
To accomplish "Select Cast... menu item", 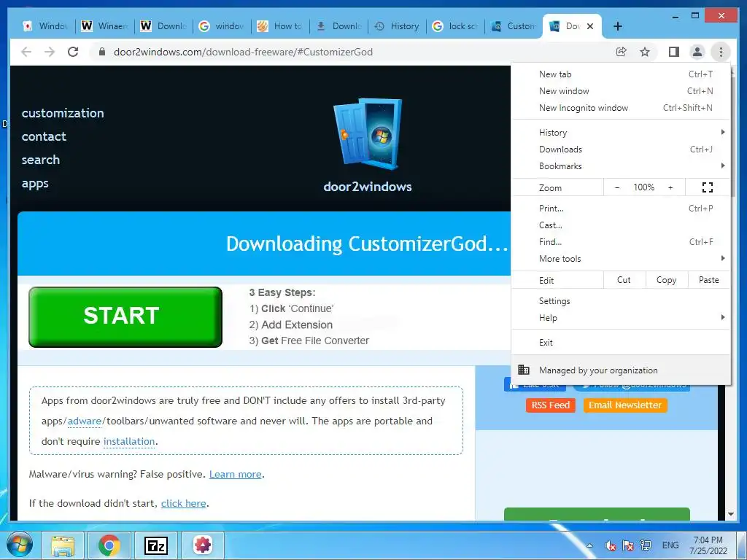I will pyautogui.click(x=620, y=225).
